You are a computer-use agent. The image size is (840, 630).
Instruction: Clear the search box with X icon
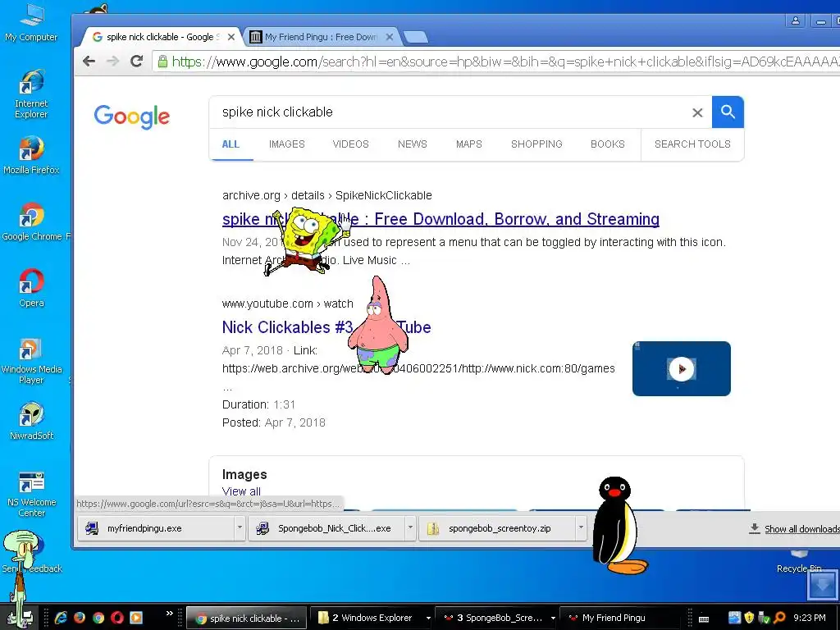[697, 112]
